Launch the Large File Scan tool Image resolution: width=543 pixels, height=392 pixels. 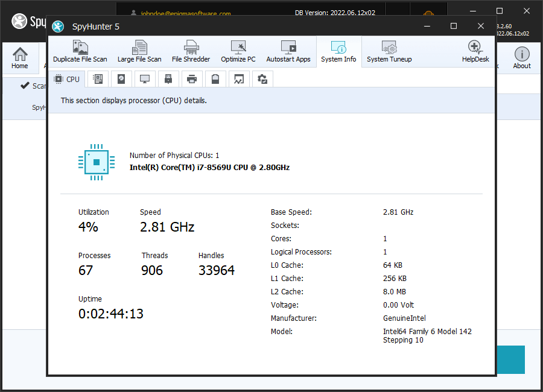coord(139,51)
